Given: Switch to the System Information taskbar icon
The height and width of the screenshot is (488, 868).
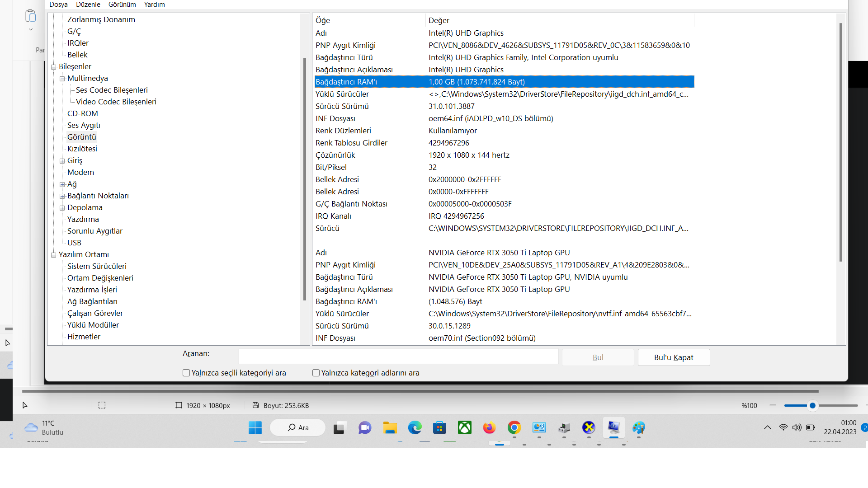Looking at the screenshot, I should click(x=613, y=427).
